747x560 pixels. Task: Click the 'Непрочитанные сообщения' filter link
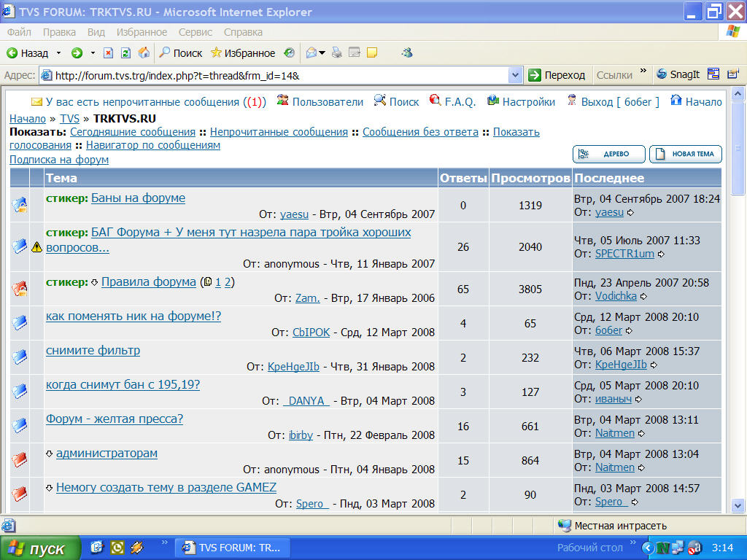tap(279, 132)
